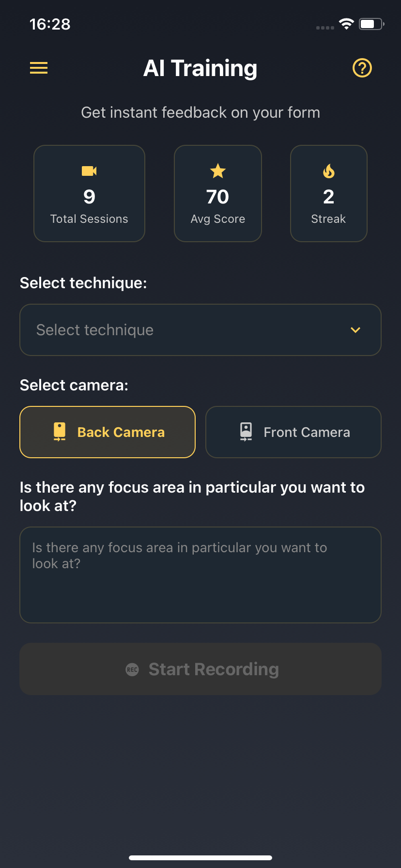Open the Select technique dropdown
The height and width of the screenshot is (868, 401).
pyautogui.click(x=200, y=330)
